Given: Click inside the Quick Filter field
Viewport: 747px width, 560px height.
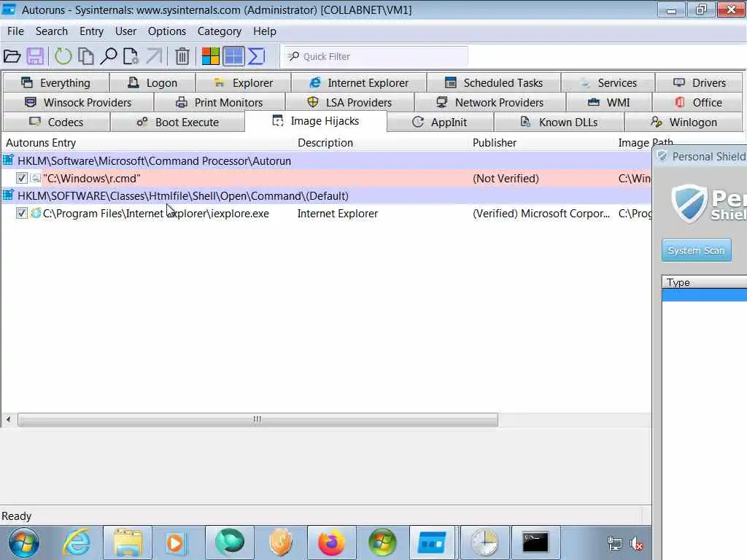Looking at the screenshot, I should coord(376,56).
